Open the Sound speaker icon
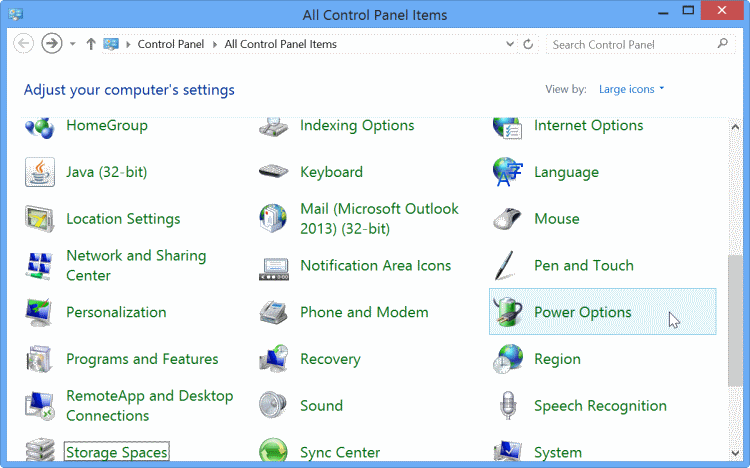 coord(273,406)
